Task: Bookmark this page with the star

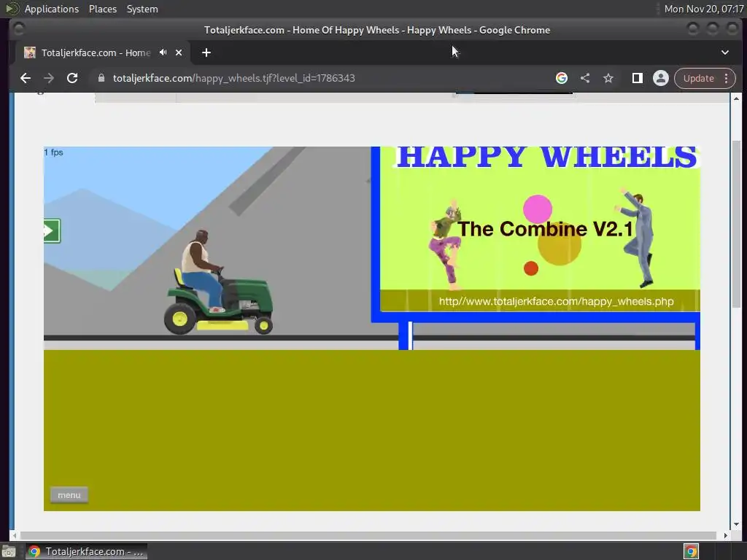Action: click(608, 78)
